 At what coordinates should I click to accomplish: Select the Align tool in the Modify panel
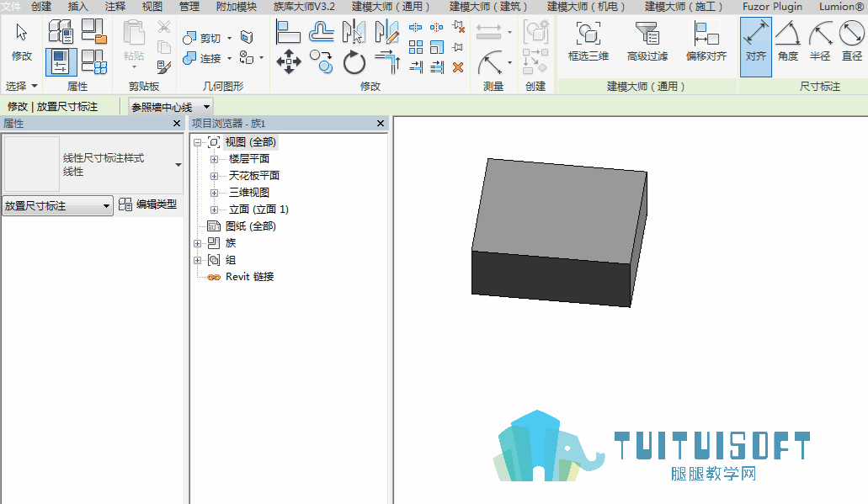[288, 32]
